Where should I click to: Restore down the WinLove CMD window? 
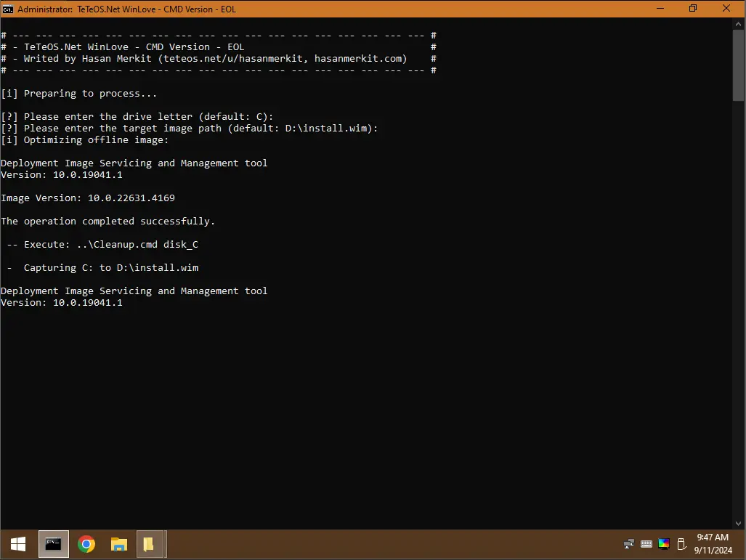693,9
